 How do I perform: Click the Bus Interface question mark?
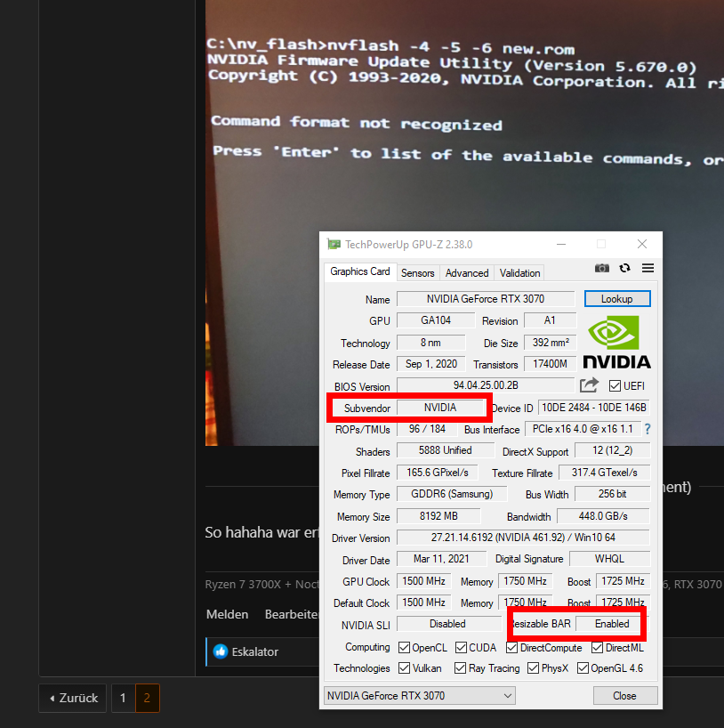click(648, 429)
